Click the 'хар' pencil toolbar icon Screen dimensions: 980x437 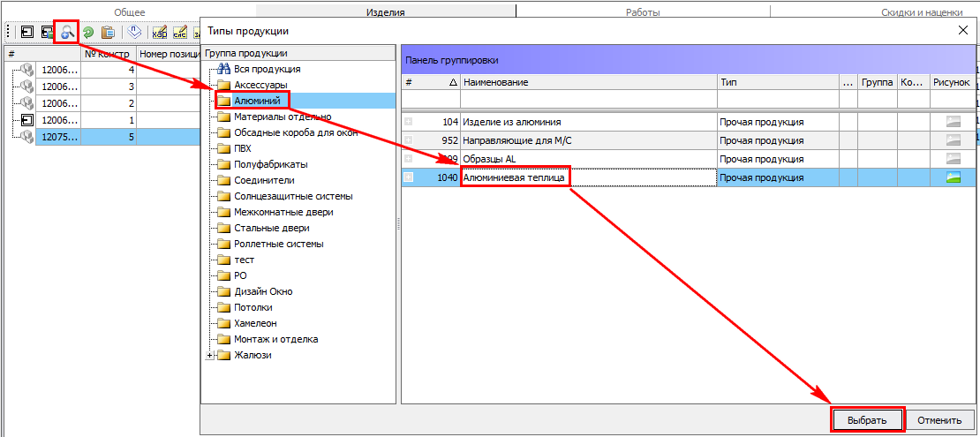160,33
